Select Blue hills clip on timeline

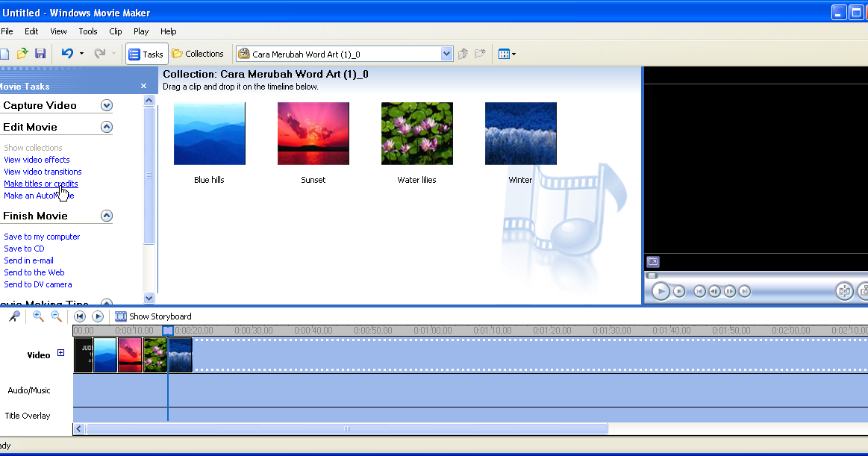tap(105, 355)
